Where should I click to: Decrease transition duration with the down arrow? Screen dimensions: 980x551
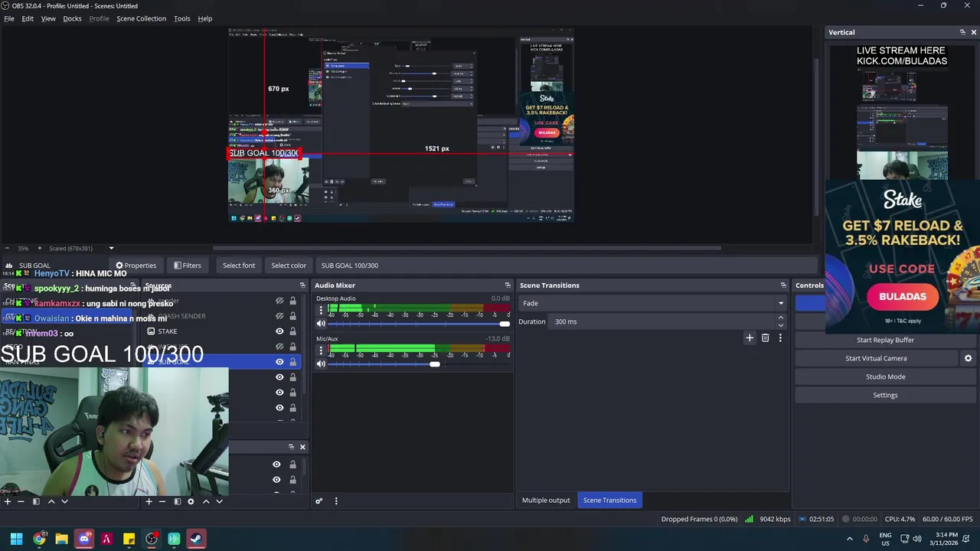[x=780, y=325]
